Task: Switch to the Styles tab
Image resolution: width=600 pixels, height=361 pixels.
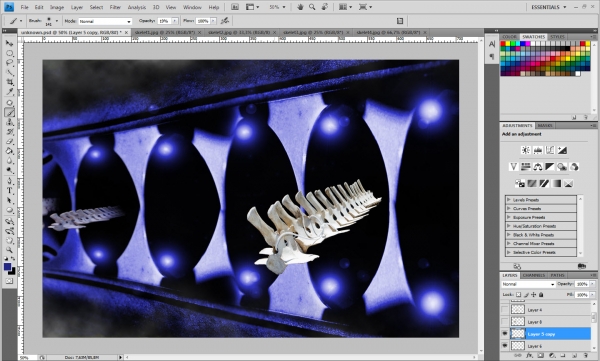Action: [557, 37]
